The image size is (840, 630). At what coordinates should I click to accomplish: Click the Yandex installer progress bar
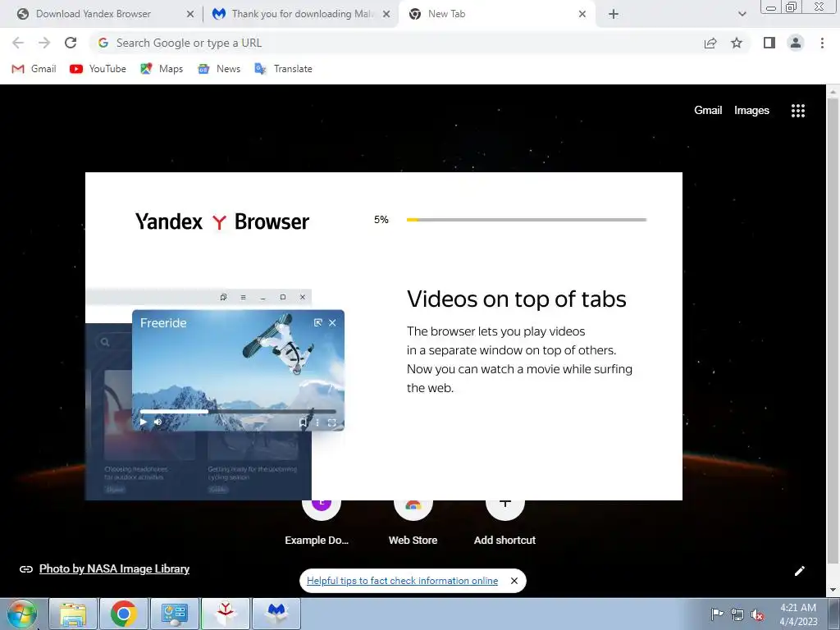pyautogui.click(x=526, y=220)
